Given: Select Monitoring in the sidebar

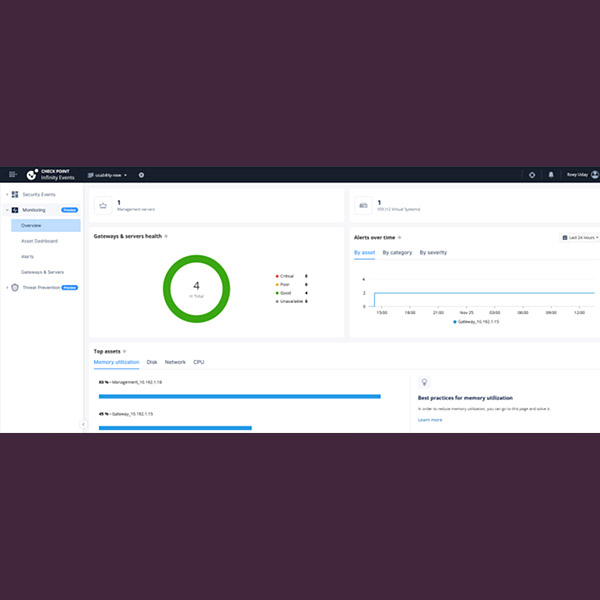Looking at the screenshot, I should click(34, 210).
